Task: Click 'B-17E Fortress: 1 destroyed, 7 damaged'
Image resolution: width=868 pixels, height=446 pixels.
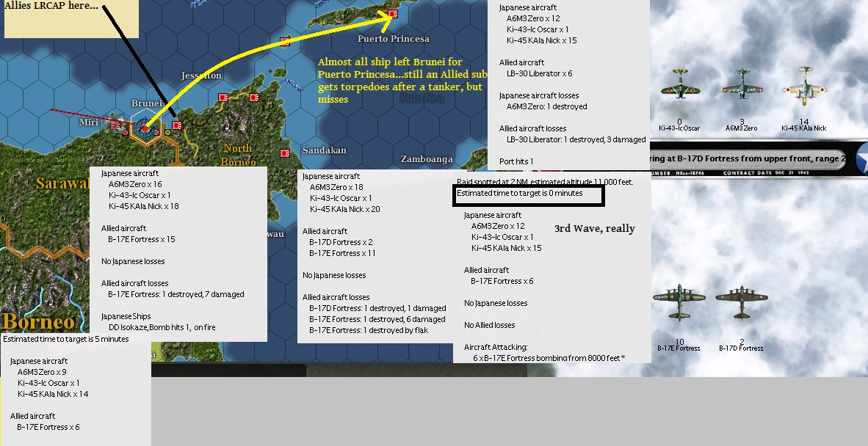Action: coord(176,295)
